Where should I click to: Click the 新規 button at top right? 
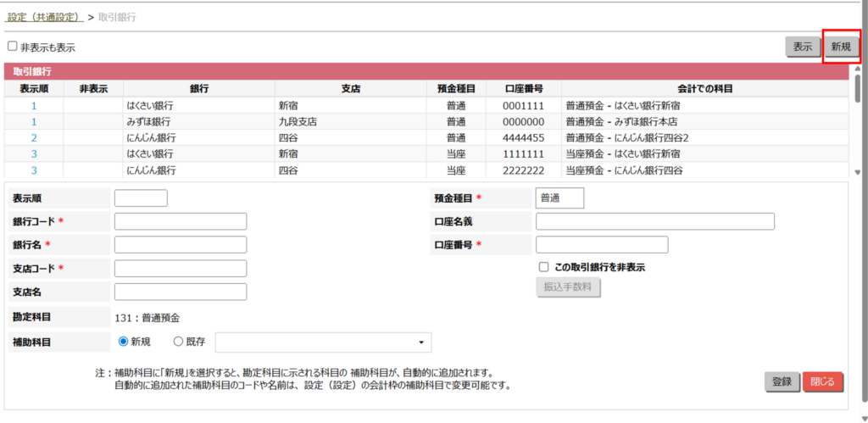click(x=840, y=47)
